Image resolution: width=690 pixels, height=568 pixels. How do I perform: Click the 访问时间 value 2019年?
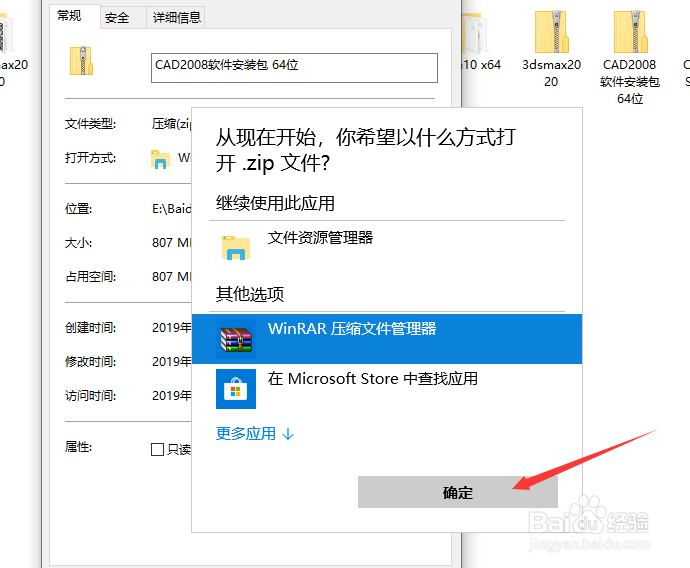[x=172, y=396]
